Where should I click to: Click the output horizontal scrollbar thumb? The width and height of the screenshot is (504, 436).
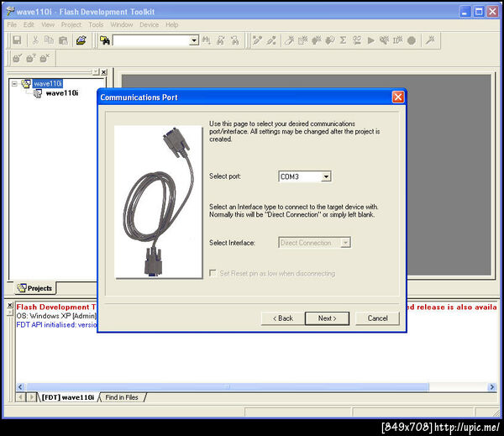(x=227, y=386)
